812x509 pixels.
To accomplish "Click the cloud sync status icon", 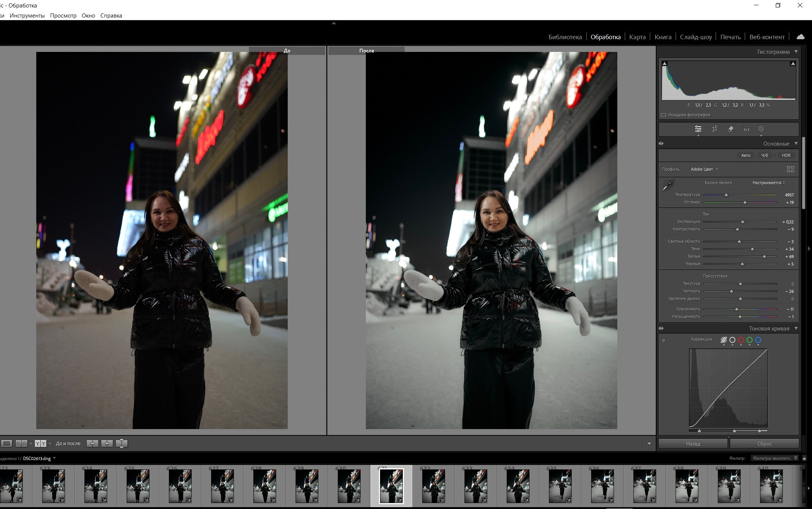I will (800, 37).
